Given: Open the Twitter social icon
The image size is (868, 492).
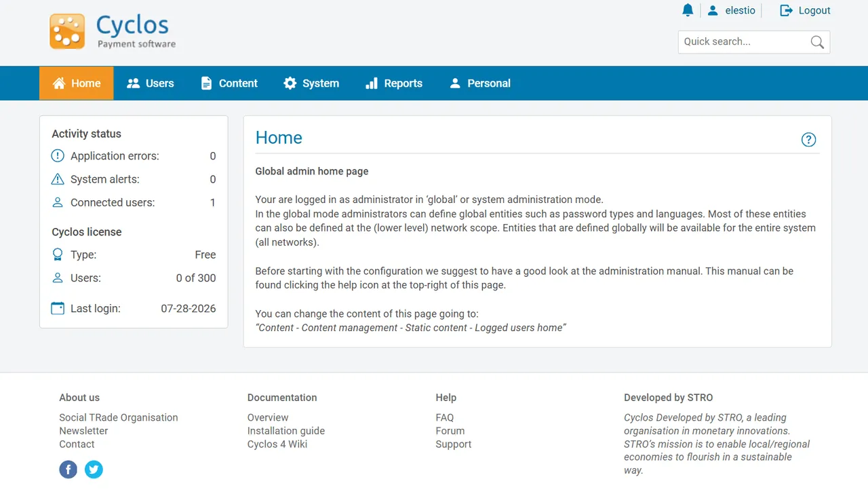Looking at the screenshot, I should 94,469.
